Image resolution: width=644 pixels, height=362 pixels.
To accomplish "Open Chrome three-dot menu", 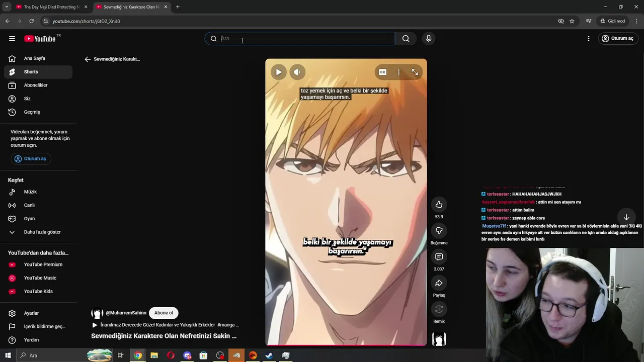I will [636, 21].
